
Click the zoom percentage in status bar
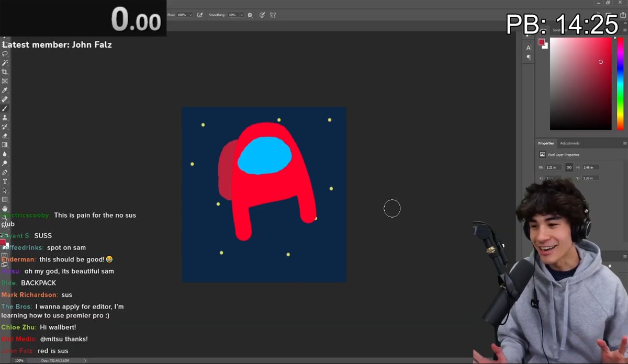coord(19,360)
